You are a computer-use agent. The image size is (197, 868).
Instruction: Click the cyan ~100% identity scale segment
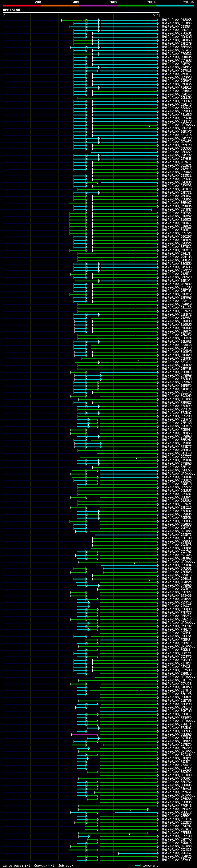[x=175, y=6]
